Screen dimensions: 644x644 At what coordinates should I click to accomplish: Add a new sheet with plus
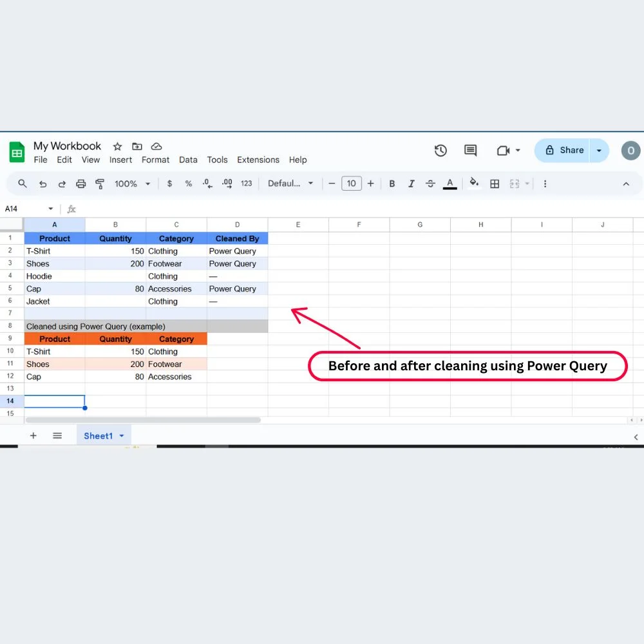point(33,435)
